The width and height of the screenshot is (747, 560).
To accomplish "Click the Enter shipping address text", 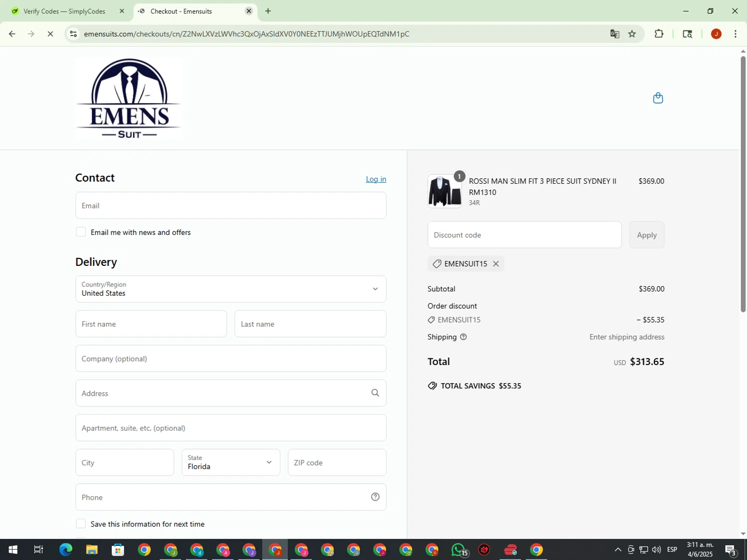I will tap(626, 337).
